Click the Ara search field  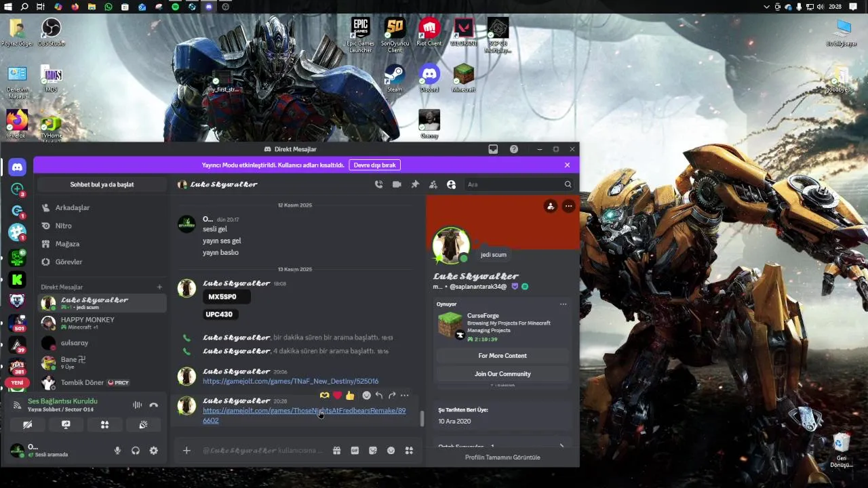519,184
